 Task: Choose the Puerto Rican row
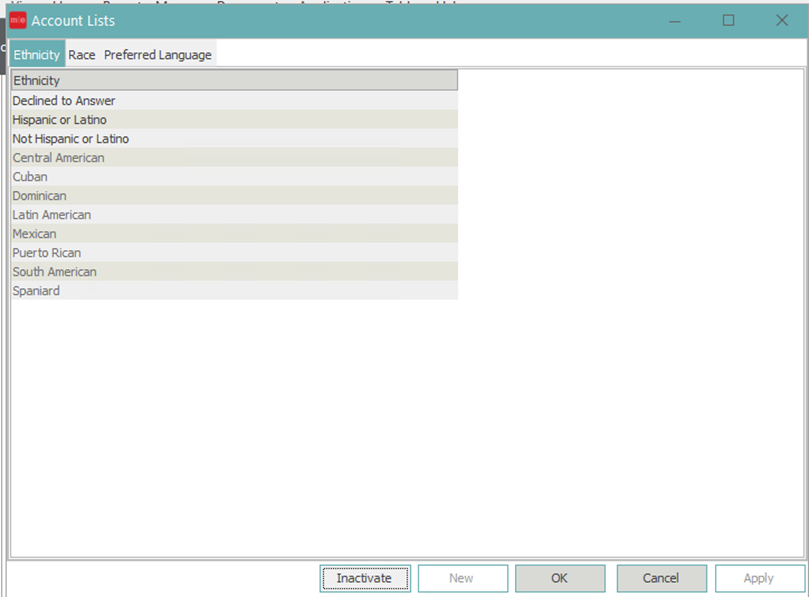point(47,253)
